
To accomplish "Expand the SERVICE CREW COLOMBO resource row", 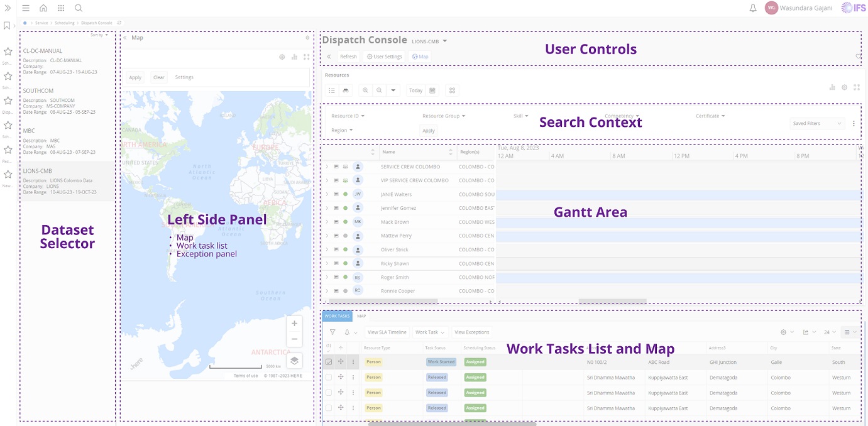I will click(327, 167).
